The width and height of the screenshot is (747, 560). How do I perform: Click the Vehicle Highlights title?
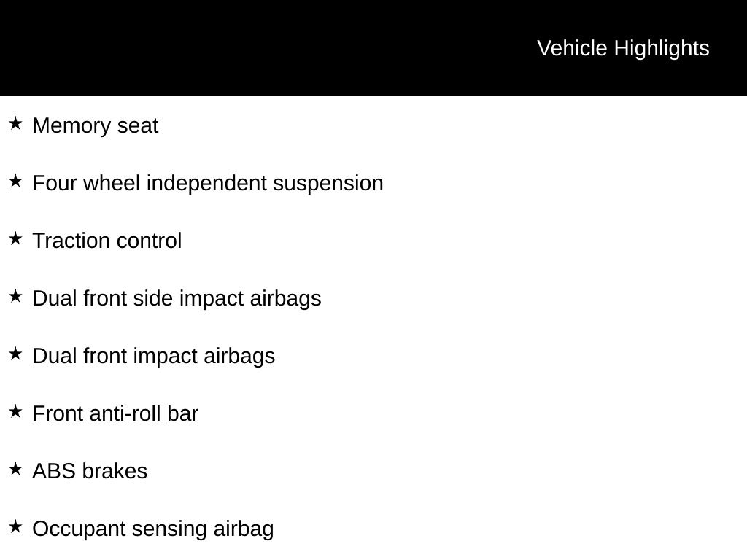[623, 48]
